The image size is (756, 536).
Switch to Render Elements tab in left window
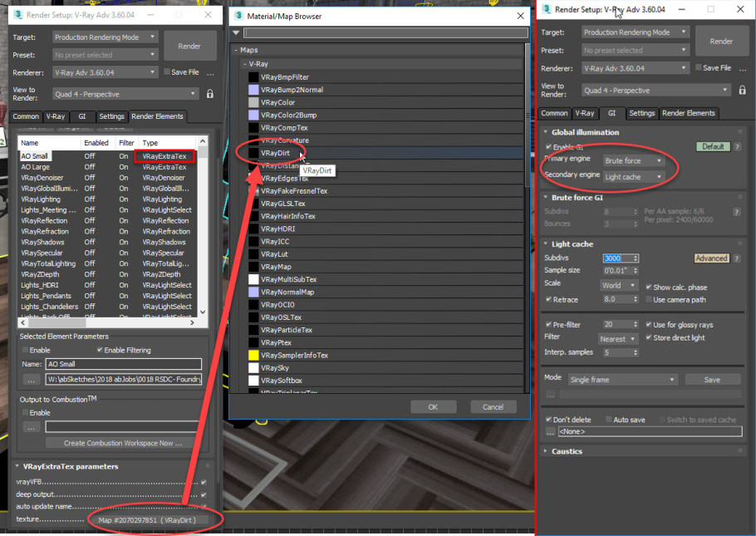(157, 116)
